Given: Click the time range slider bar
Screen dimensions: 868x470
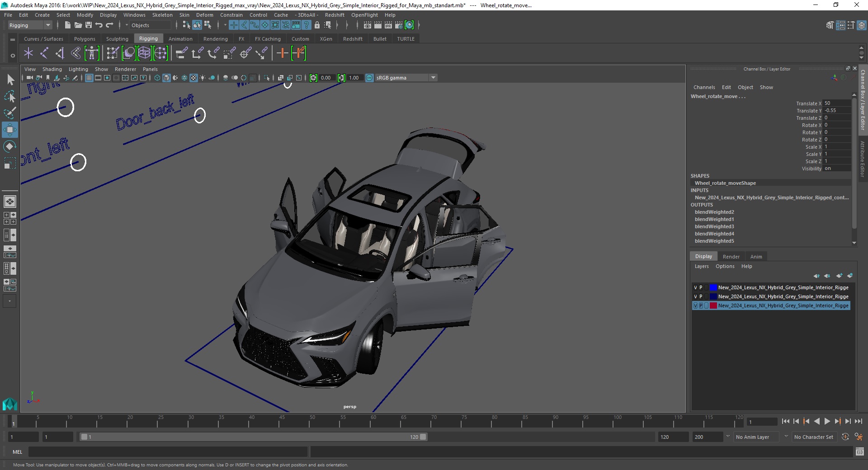Looking at the screenshot, I should (253, 437).
